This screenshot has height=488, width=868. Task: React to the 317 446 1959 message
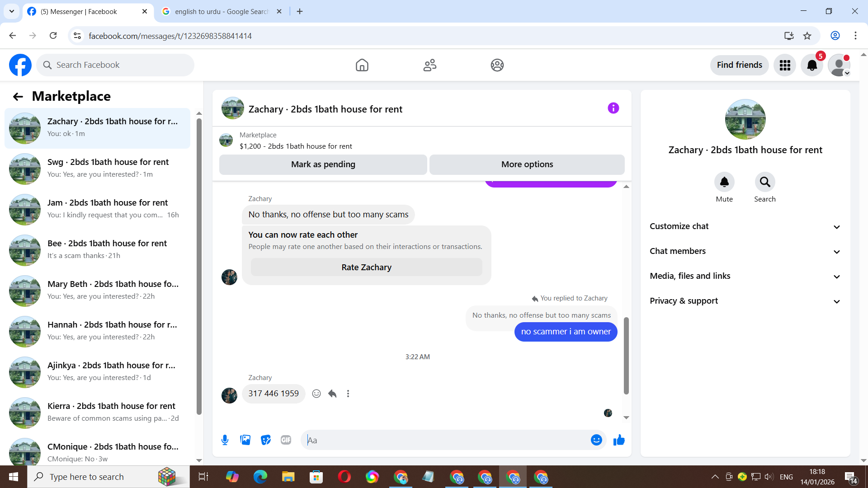(316, 394)
